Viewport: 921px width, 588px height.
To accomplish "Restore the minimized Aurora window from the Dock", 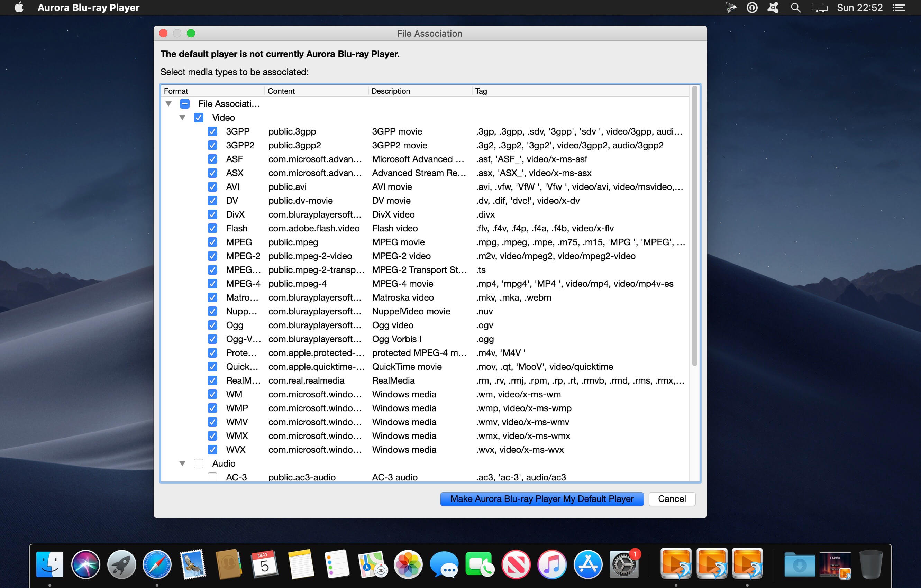I will (x=835, y=565).
